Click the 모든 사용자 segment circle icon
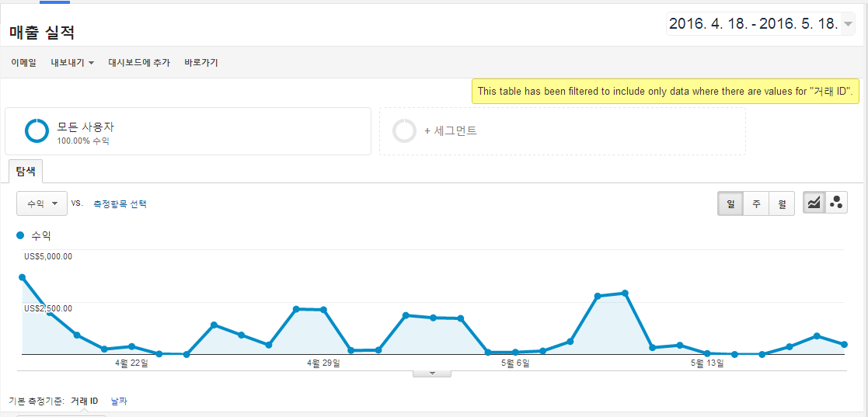The image size is (868, 417). coord(37,131)
